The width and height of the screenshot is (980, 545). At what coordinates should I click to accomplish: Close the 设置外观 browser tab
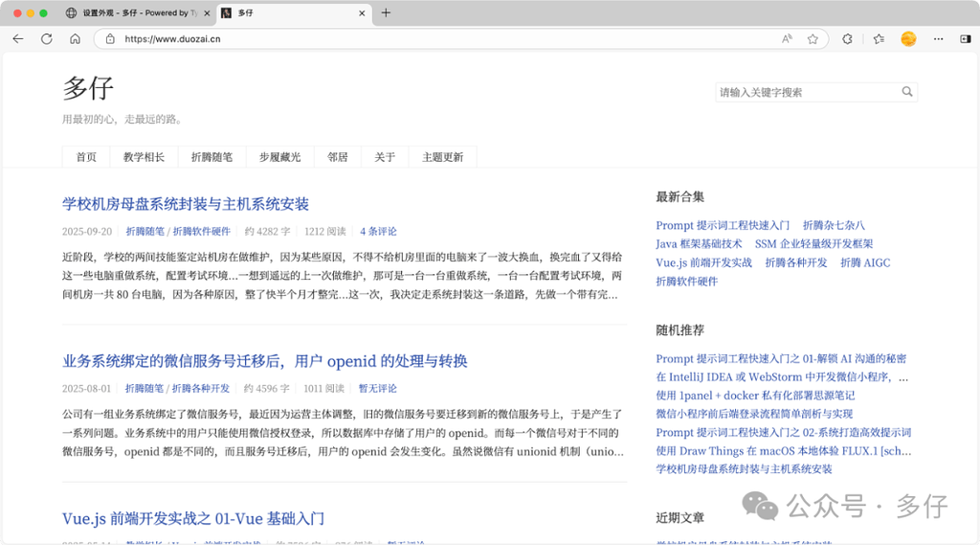[207, 13]
